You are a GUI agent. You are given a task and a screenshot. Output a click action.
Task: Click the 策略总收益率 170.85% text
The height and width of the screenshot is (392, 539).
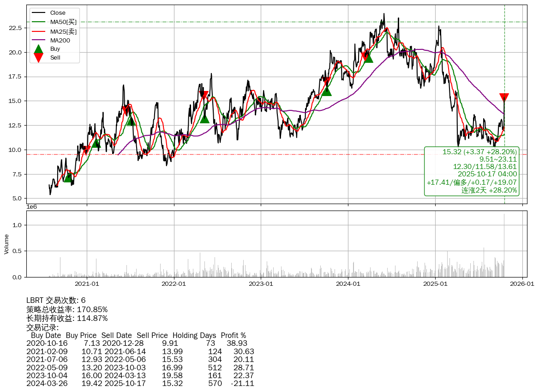click(x=67, y=309)
